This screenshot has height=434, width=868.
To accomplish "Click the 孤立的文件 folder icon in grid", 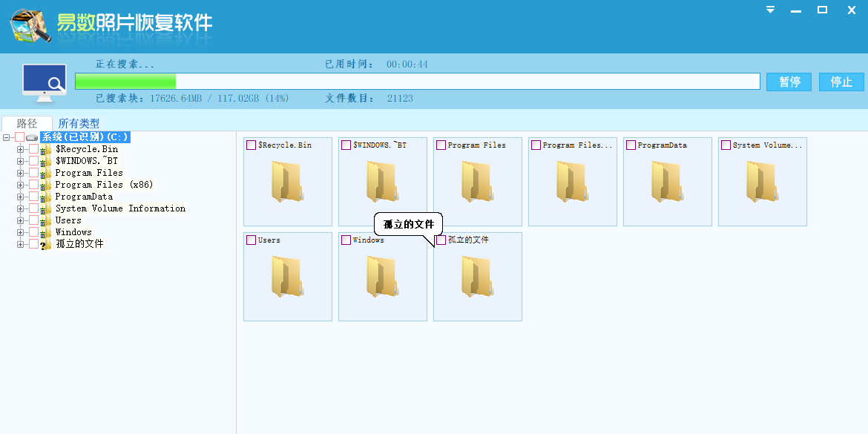I will pyautogui.click(x=478, y=277).
